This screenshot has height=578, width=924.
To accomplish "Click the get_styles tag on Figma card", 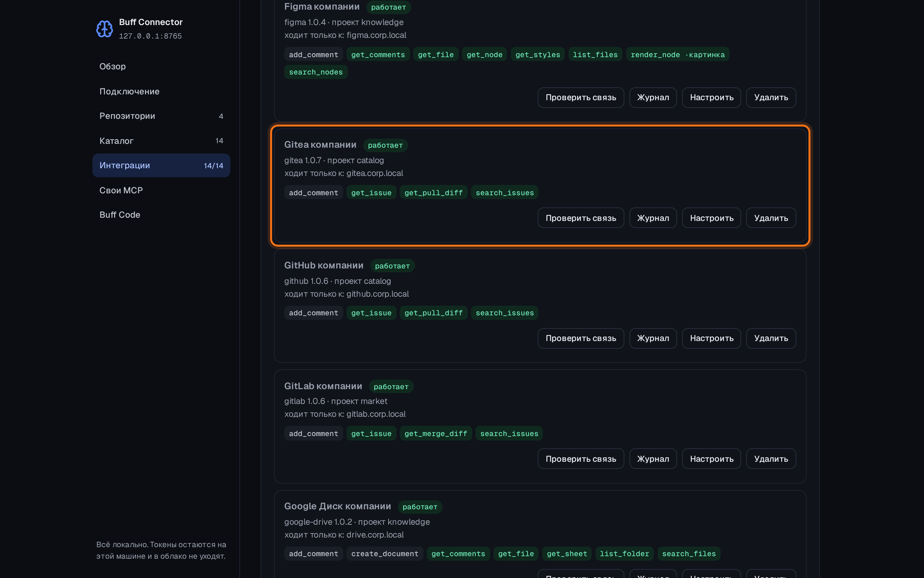I will pos(538,55).
